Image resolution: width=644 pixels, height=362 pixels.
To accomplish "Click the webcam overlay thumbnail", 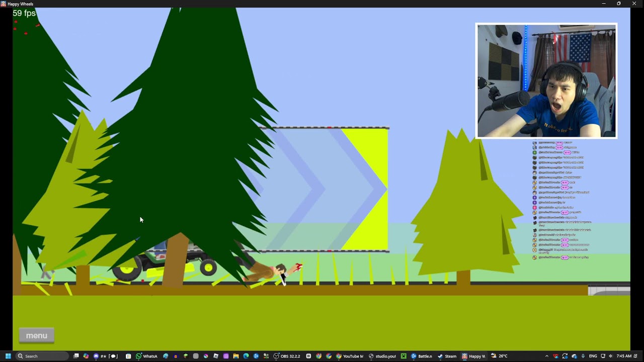I will [x=546, y=80].
